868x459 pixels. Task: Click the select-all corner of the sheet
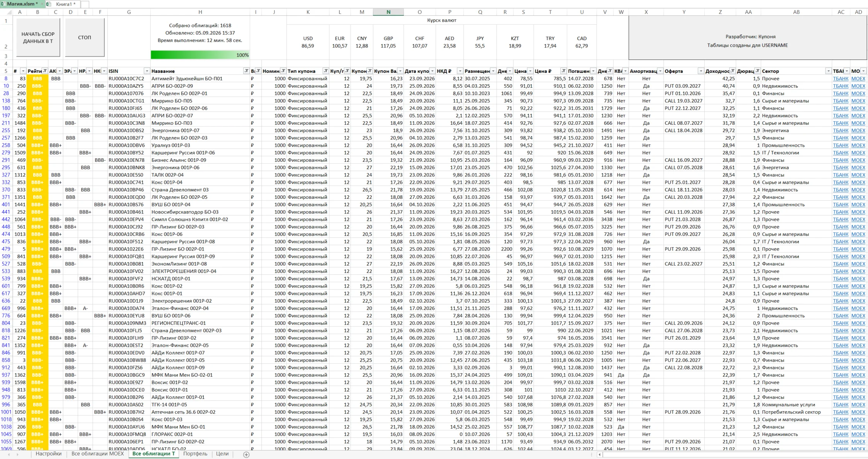(x=6, y=12)
